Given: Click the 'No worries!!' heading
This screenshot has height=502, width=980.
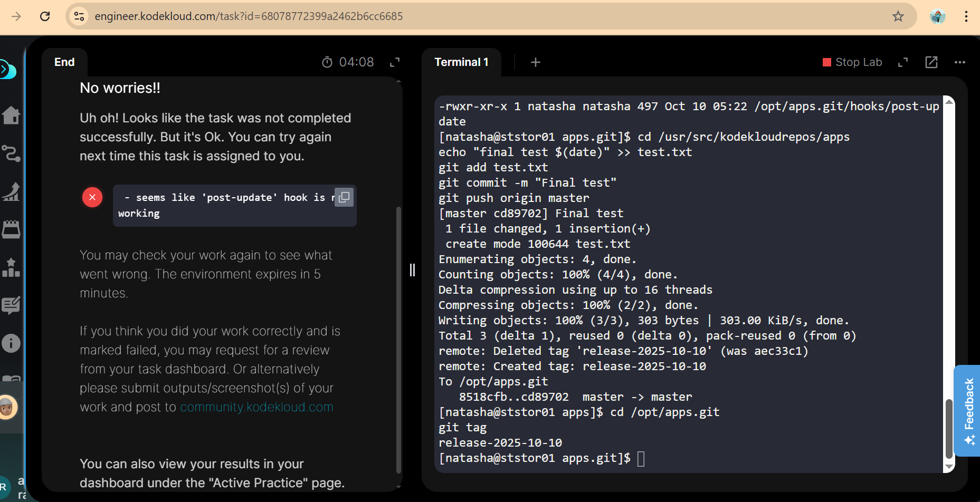Looking at the screenshot, I should 120,88.
